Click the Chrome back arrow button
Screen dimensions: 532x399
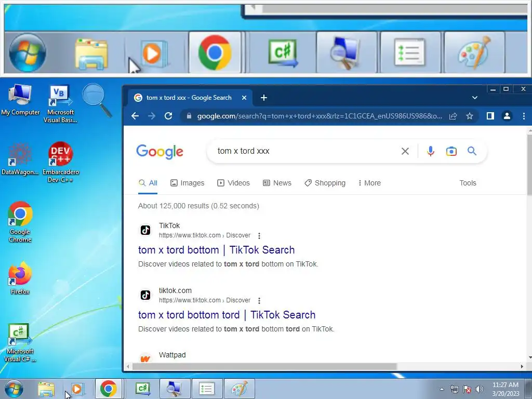[x=135, y=116]
